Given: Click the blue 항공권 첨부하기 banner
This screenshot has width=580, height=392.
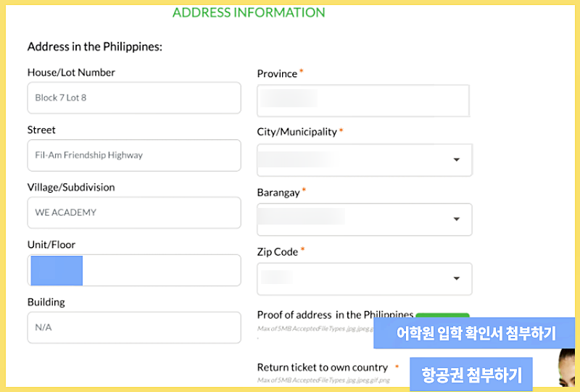Looking at the screenshot, I should click(471, 375).
